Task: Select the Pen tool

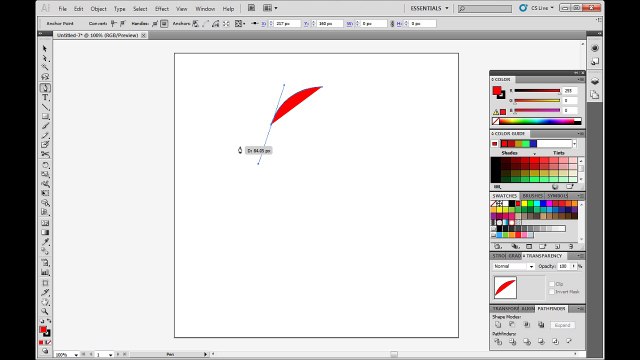Action: [x=45, y=88]
